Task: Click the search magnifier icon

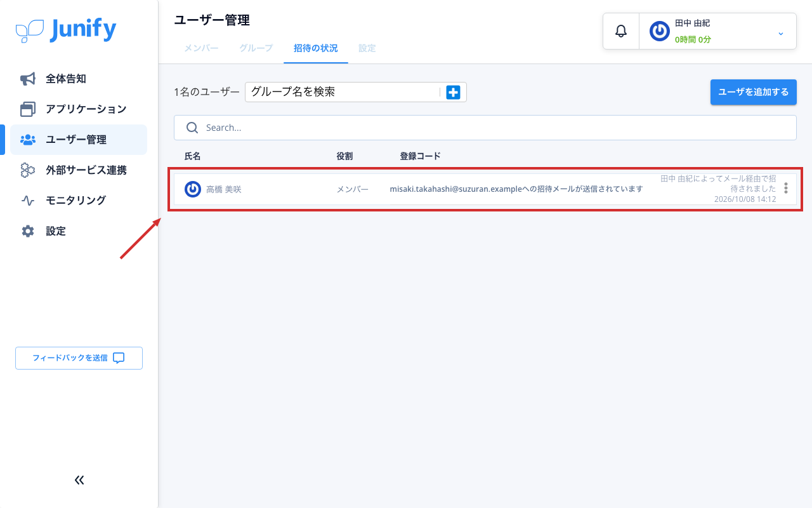Action: [x=192, y=128]
